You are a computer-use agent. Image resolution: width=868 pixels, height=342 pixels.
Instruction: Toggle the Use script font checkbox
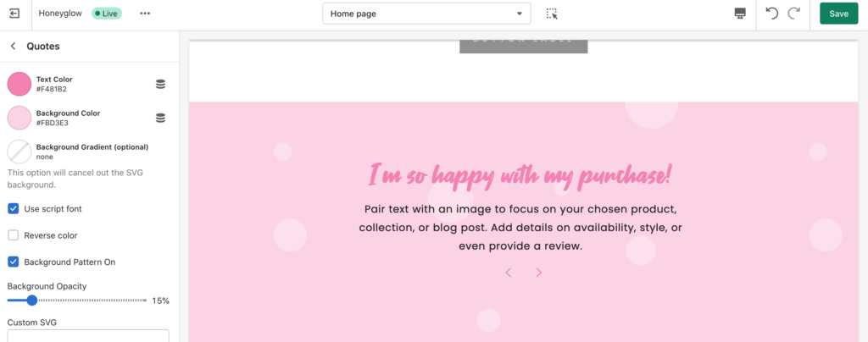(x=14, y=209)
